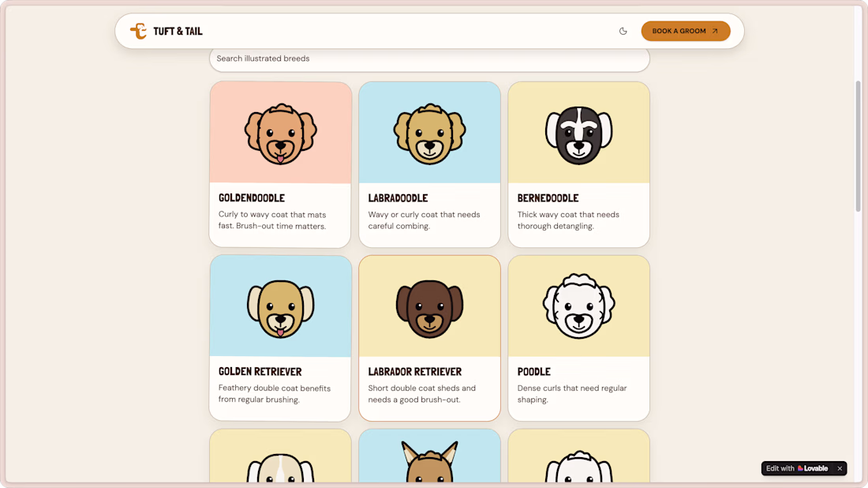Toggle dark mode with the moon icon
This screenshot has height=488, width=868.
[x=623, y=31]
